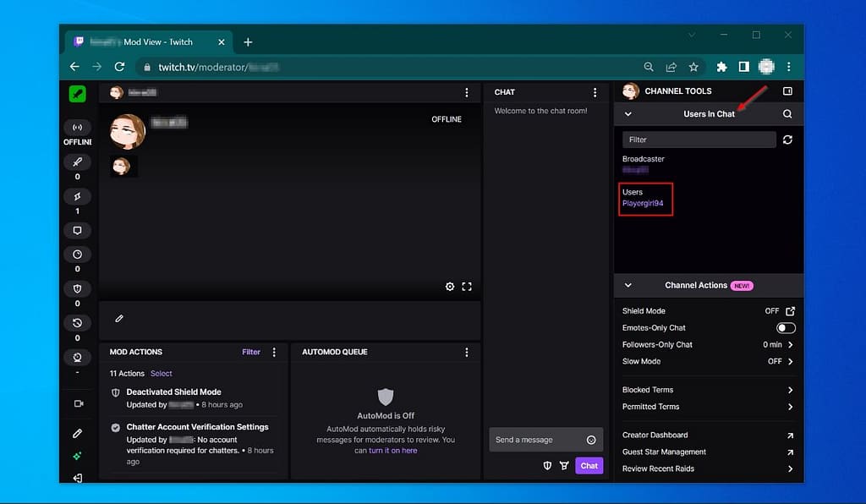
Task: Select the Mod View - Twitch tab
Action: 149,42
